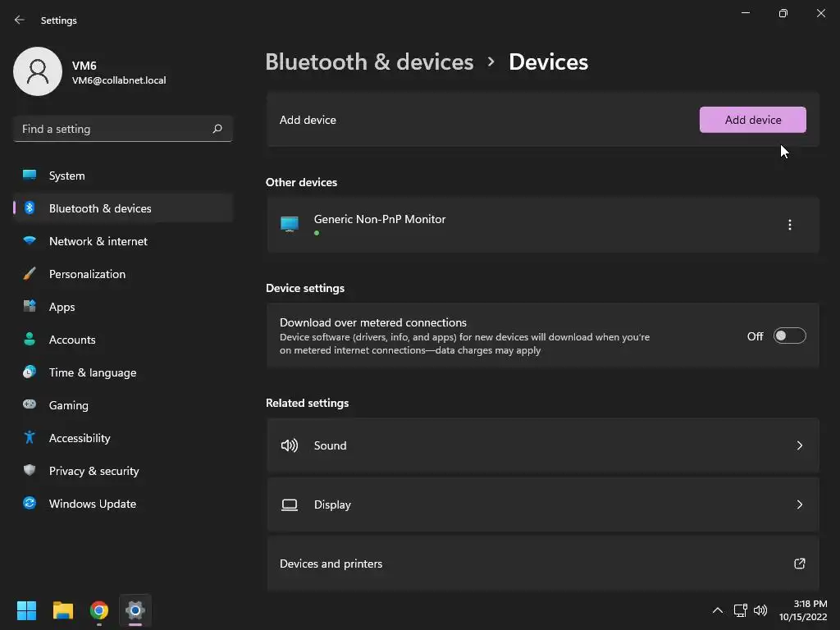Open Google Chrome from the taskbar
The height and width of the screenshot is (630, 840).
pyautogui.click(x=99, y=610)
